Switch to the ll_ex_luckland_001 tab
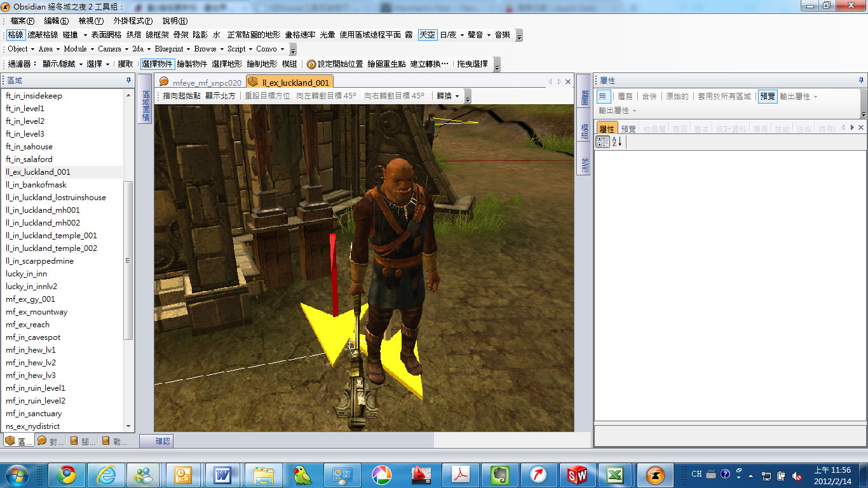This screenshot has height=488, width=868. [290, 83]
